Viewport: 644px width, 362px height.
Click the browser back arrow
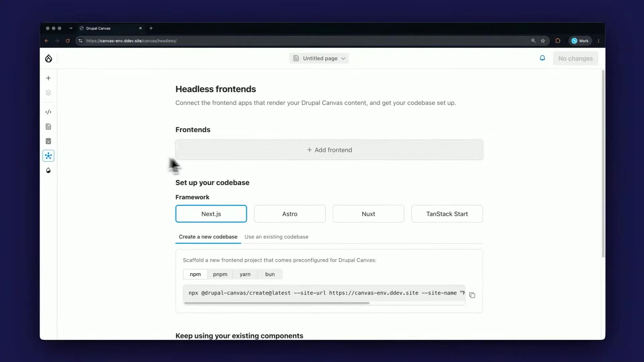pyautogui.click(x=47, y=41)
